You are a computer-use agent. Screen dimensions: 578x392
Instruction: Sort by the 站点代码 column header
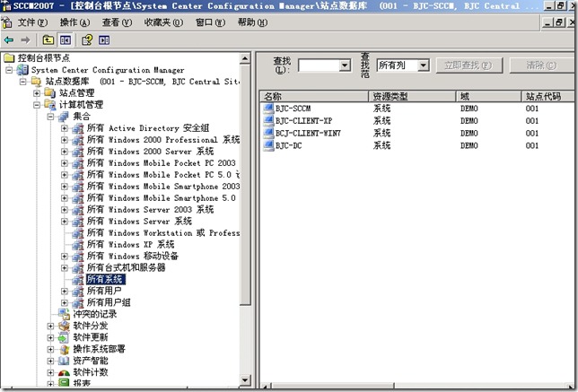[548, 96]
